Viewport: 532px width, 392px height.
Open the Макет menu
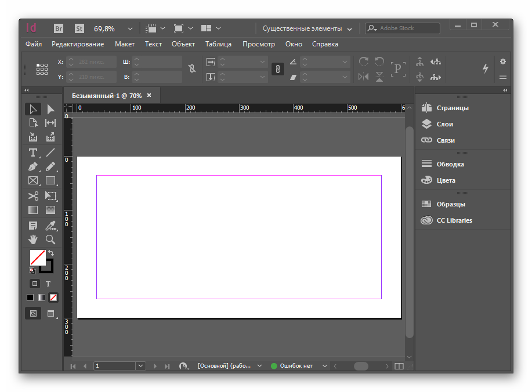(124, 44)
